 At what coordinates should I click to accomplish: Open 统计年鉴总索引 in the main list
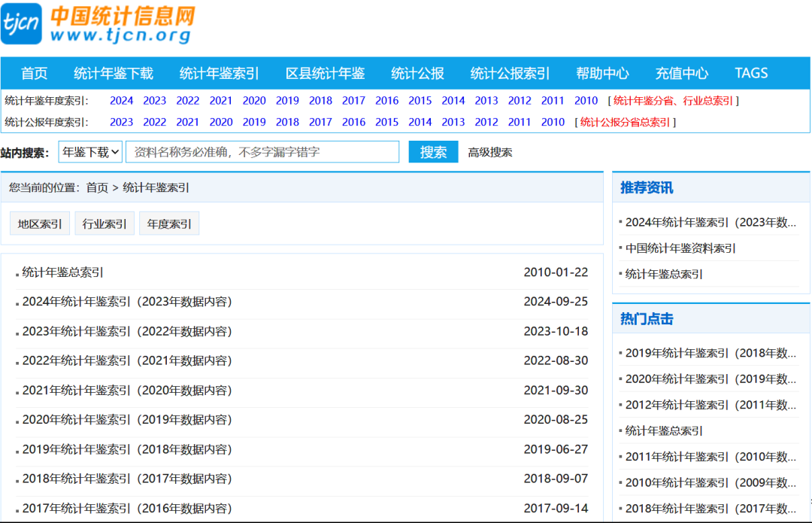[x=63, y=272]
